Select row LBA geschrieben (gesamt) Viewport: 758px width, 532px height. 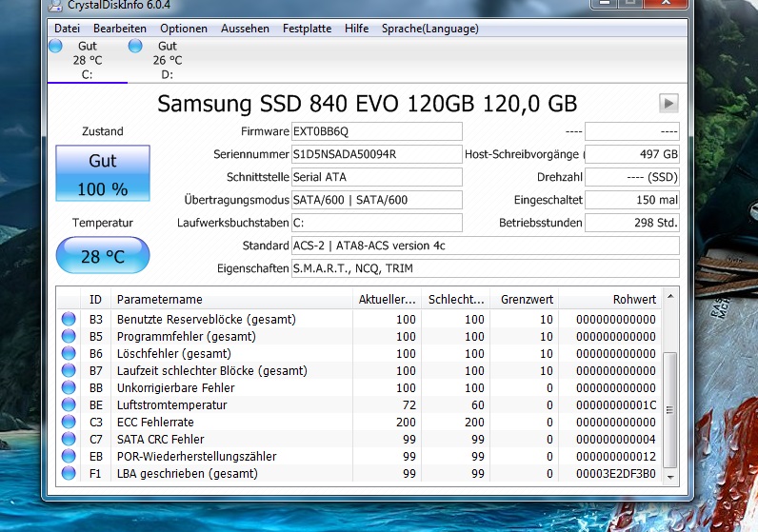pyautogui.click(x=359, y=474)
